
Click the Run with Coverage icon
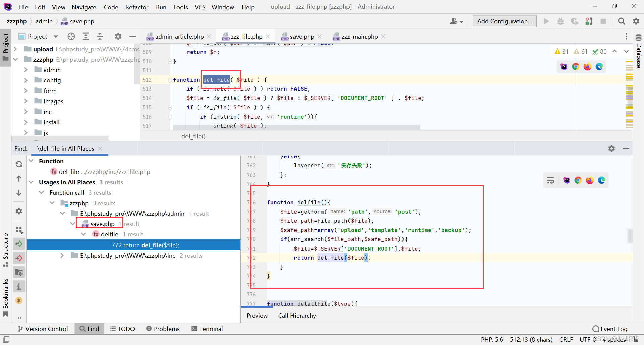click(575, 21)
